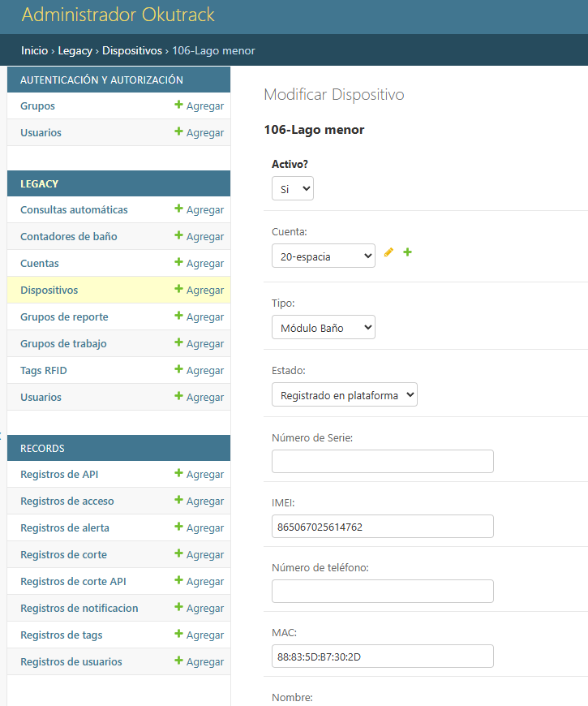Open the Activo? dropdown

pyautogui.click(x=292, y=188)
